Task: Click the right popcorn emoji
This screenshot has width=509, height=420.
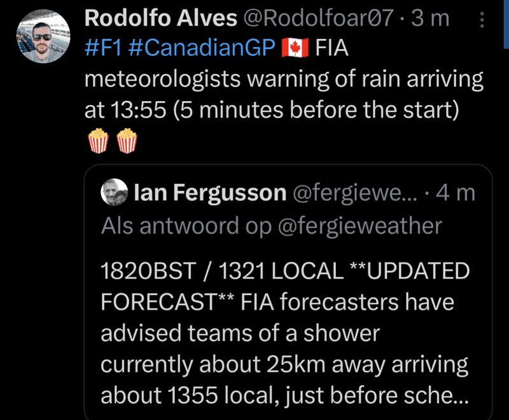Action: pyautogui.click(x=127, y=141)
